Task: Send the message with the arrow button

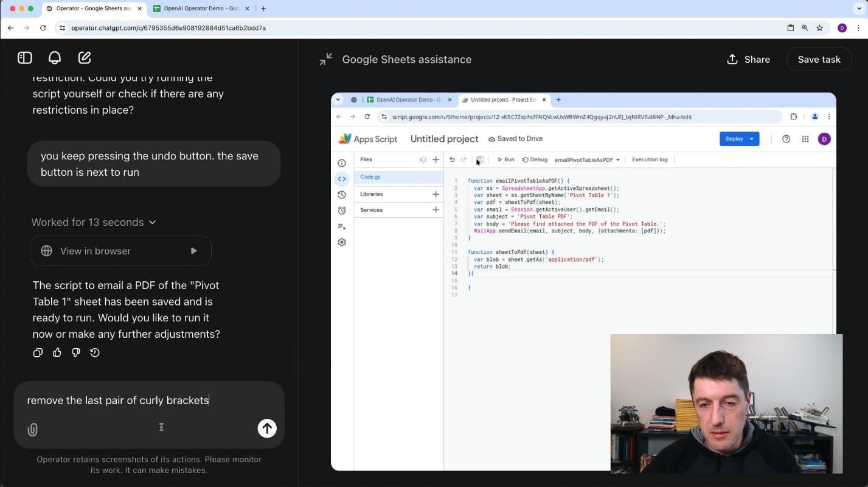Action: (x=267, y=429)
